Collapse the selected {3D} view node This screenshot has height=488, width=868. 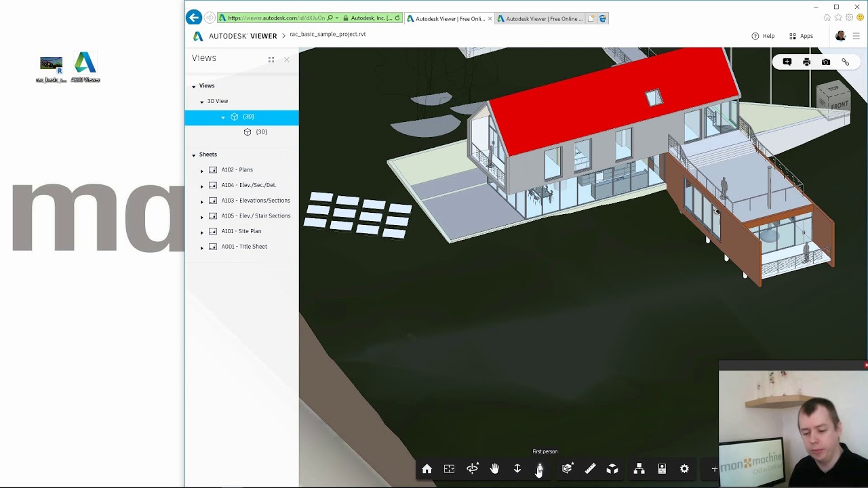(223, 117)
